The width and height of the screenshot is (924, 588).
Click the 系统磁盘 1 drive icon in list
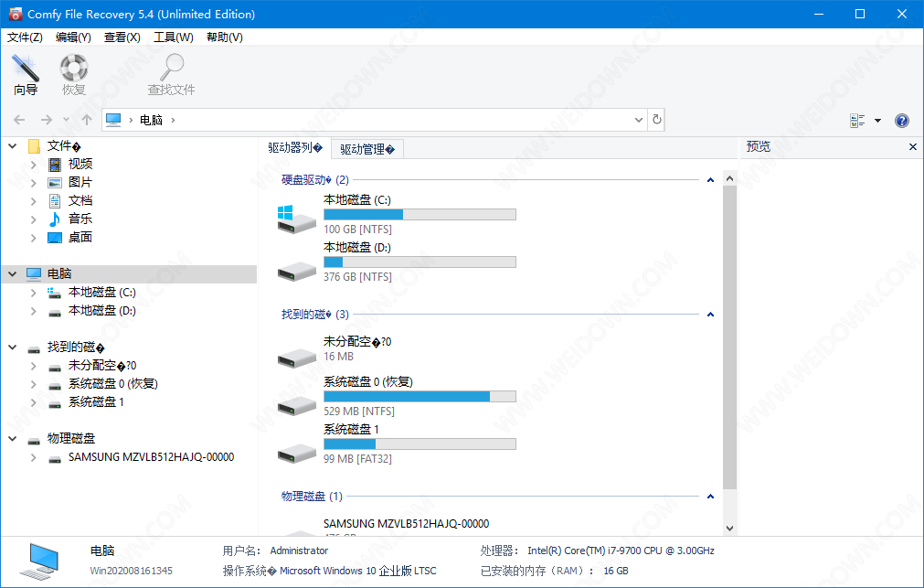coord(296,453)
